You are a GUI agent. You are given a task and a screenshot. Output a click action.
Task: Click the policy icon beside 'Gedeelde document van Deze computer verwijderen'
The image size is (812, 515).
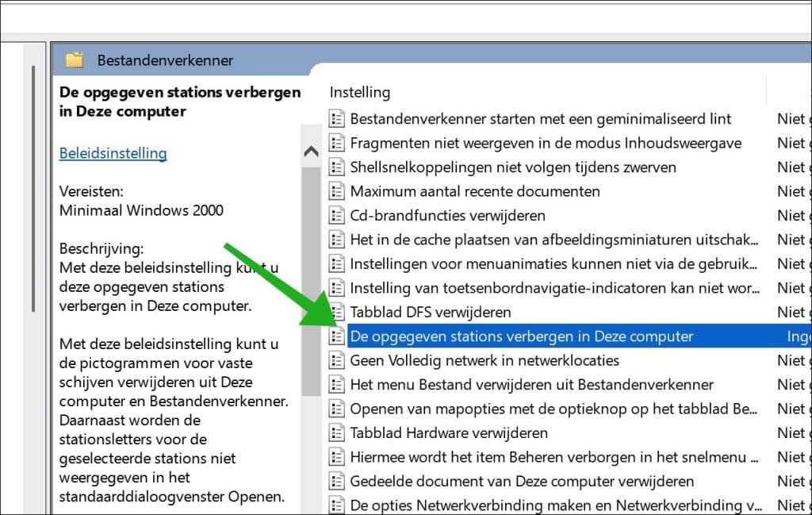coord(336,481)
